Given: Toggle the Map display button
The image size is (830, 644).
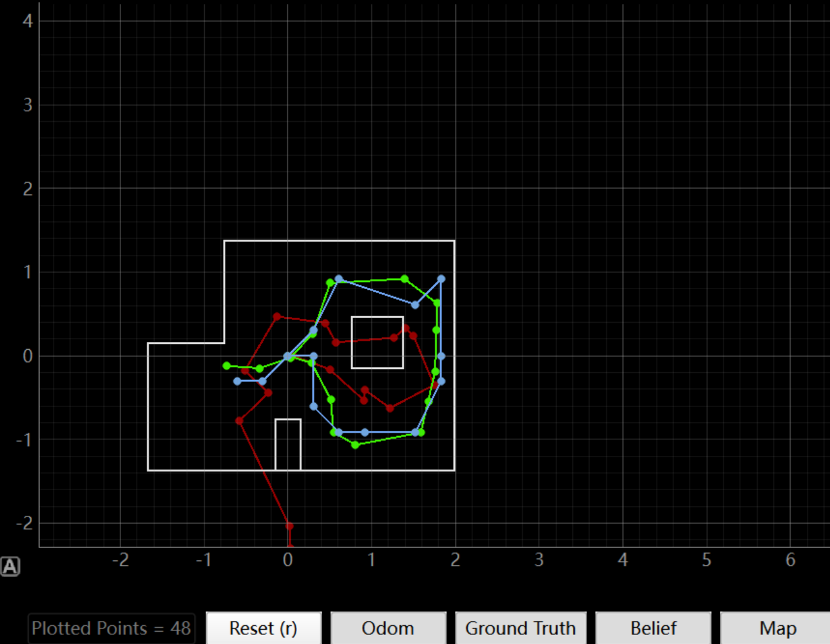Looking at the screenshot, I should 777,628.
